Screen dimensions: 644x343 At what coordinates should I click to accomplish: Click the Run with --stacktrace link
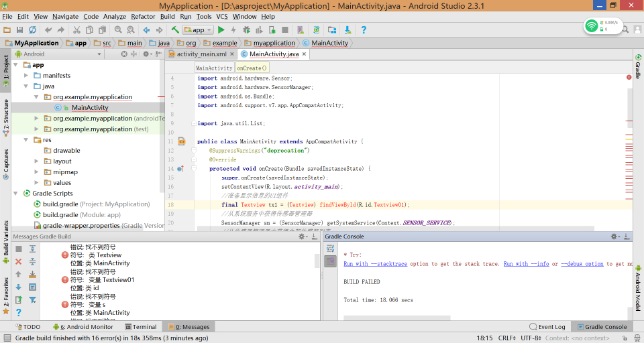375,264
